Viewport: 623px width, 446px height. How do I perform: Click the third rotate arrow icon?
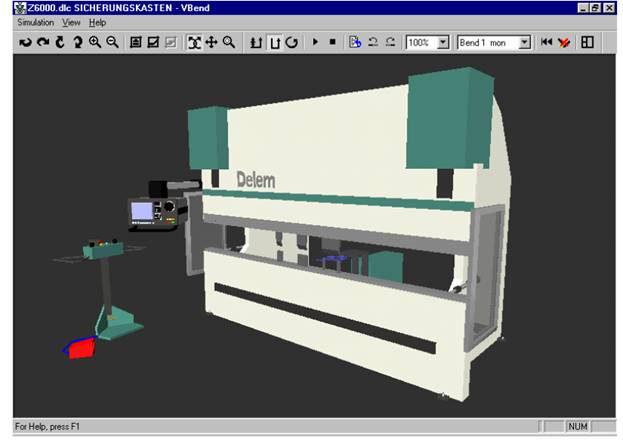coord(60,42)
